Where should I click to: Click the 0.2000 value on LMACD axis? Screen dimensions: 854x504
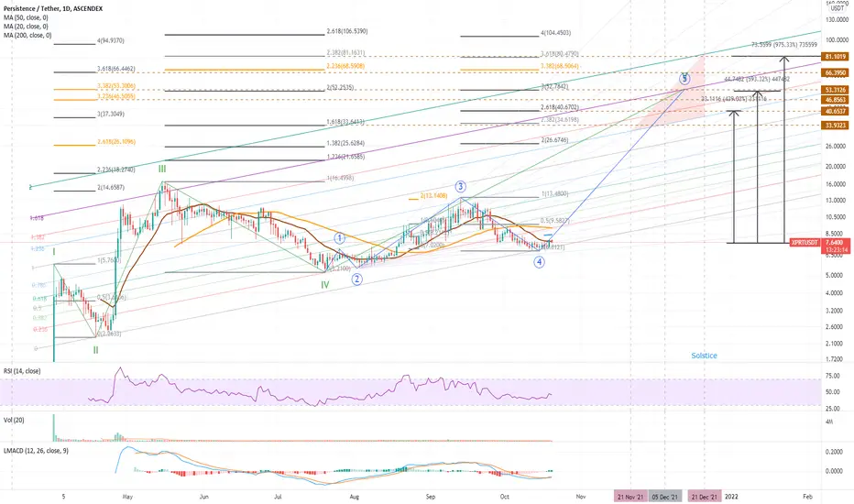[x=835, y=453]
